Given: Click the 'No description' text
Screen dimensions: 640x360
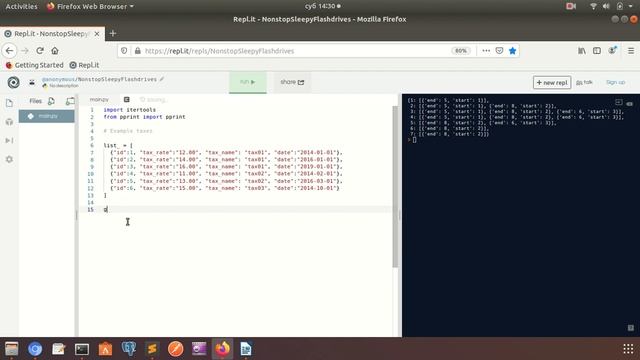Looking at the screenshot, I should coord(64,86).
